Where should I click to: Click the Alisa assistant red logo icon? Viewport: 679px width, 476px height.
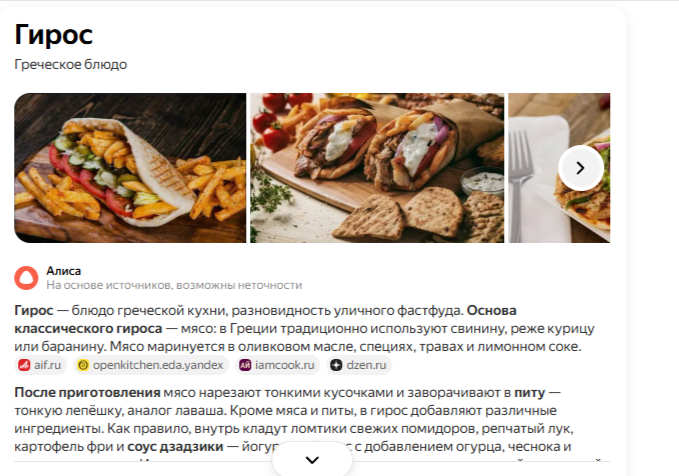(x=26, y=278)
